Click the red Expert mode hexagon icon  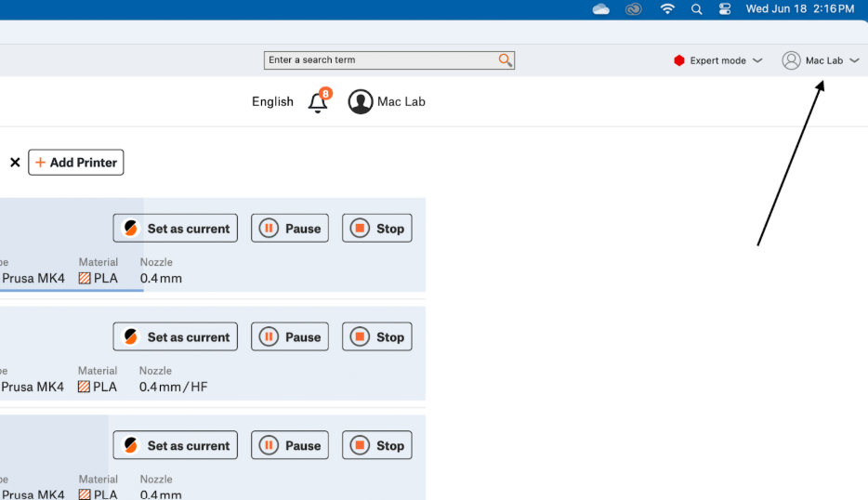(x=679, y=60)
